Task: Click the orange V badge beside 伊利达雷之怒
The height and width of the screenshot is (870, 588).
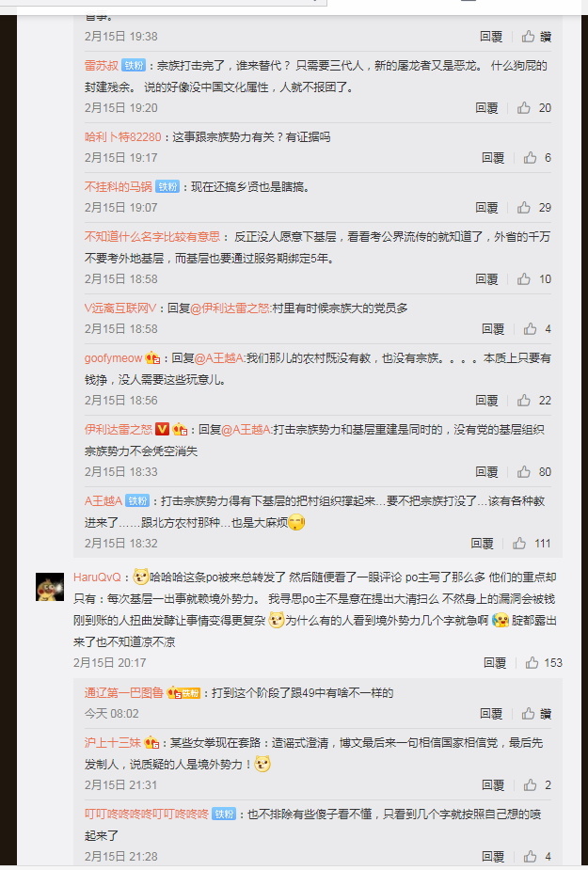Action: pos(162,430)
